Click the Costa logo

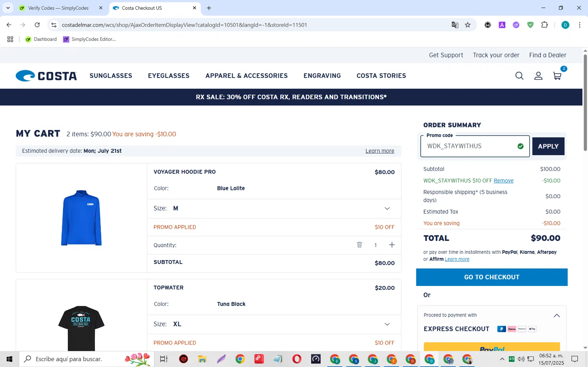[46, 76]
